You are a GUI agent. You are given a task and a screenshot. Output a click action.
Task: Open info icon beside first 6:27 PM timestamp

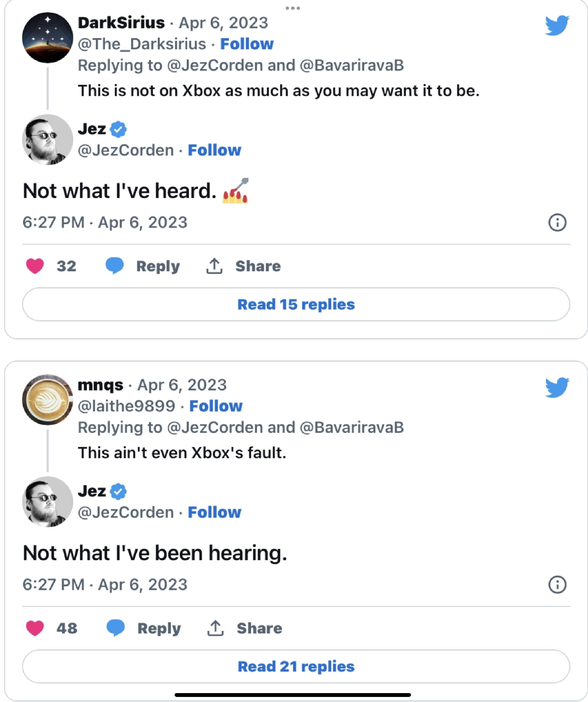[x=557, y=223]
